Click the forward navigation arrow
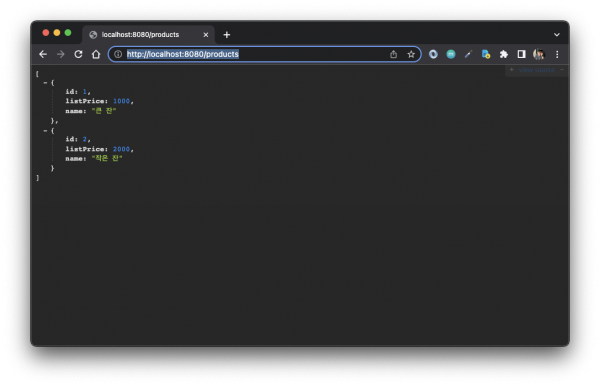 click(x=60, y=54)
